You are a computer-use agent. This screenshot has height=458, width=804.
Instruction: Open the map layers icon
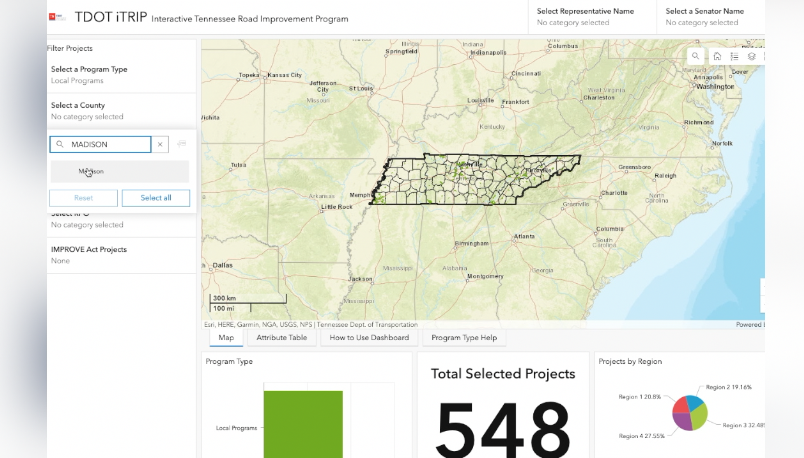coord(751,56)
